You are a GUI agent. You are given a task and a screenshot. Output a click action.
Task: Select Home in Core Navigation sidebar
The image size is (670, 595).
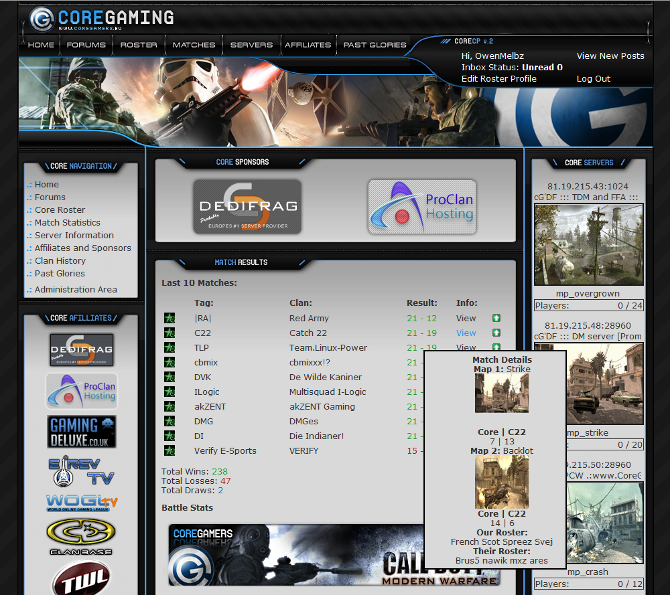47,185
